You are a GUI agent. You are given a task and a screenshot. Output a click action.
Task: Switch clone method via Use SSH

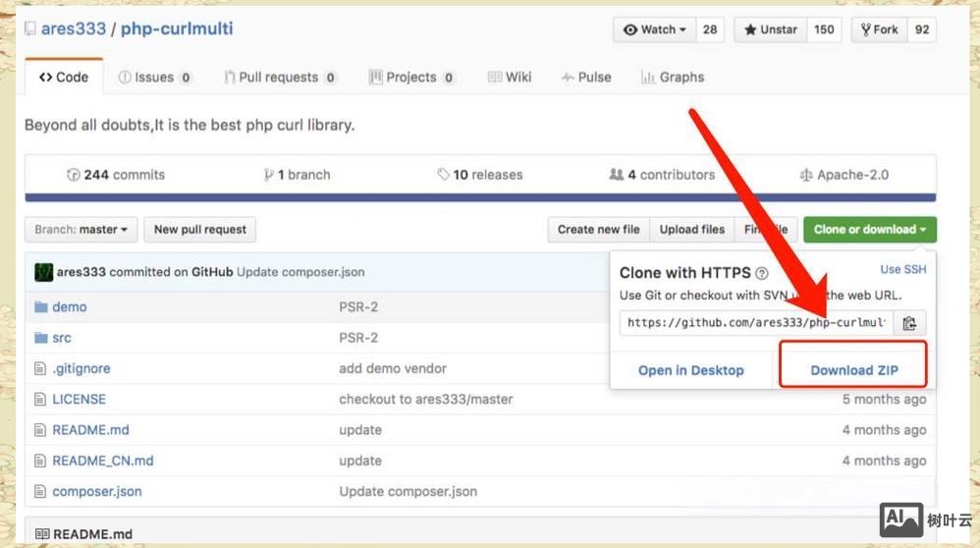(902, 269)
